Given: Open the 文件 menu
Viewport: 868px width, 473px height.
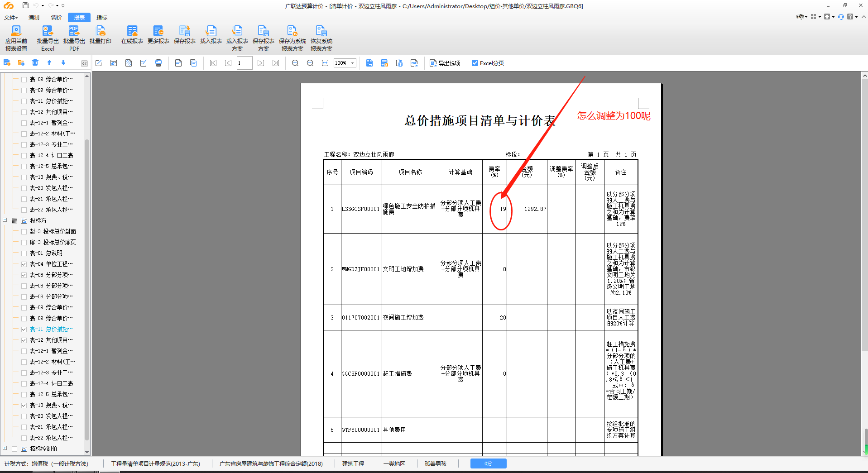Looking at the screenshot, I should [x=10, y=17].
